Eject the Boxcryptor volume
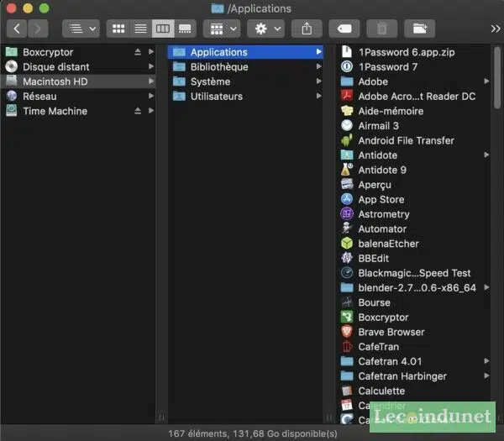Viewport: 504px width, 441px height. pos(138,52)
